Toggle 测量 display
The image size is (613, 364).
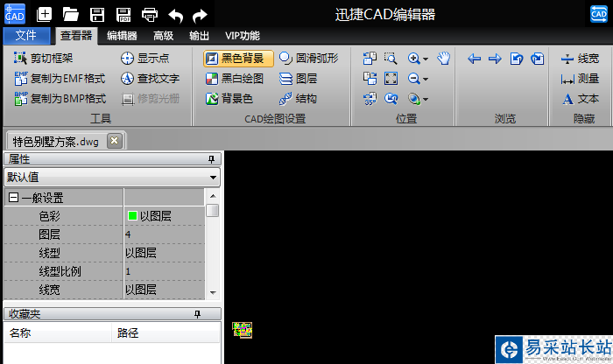pos(580,79)
